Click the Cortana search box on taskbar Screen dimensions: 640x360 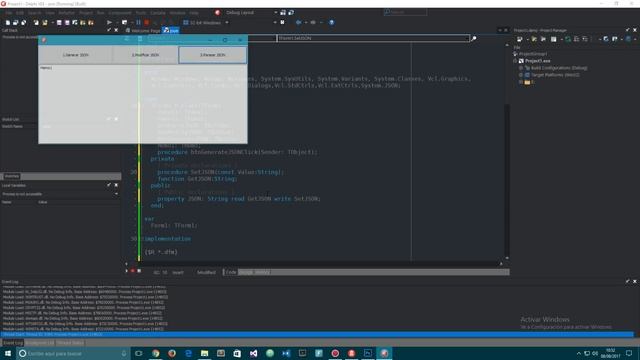tap(73, 353)
